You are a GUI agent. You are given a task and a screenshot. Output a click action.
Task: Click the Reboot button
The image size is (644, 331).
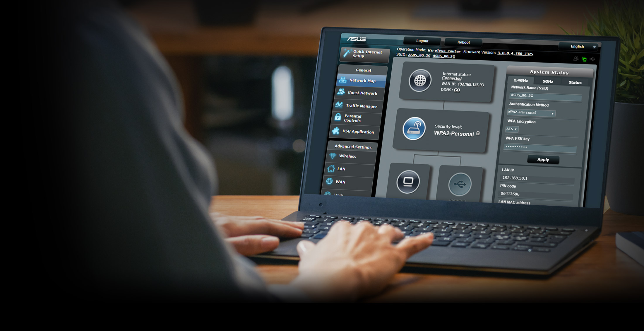463,41
